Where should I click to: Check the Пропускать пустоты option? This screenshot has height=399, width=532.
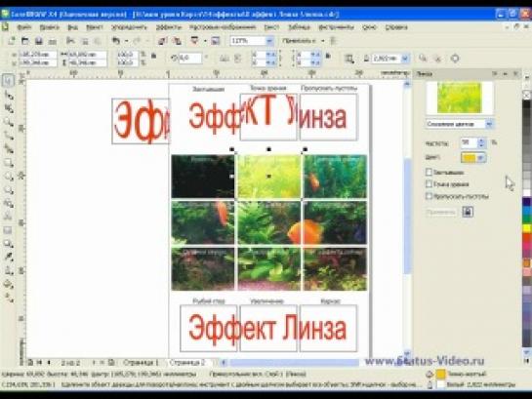[429, 196]
